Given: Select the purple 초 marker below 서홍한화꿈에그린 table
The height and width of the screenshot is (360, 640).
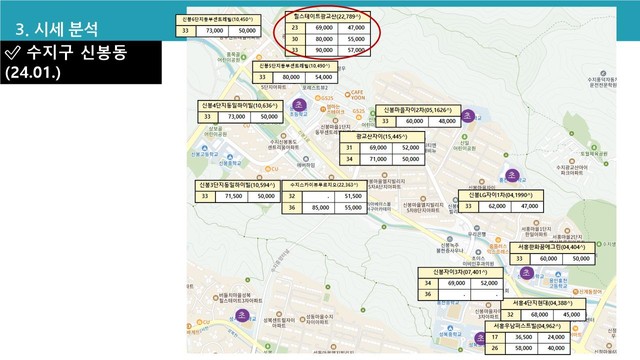Looking at the screenshot, I should point(526,272).
